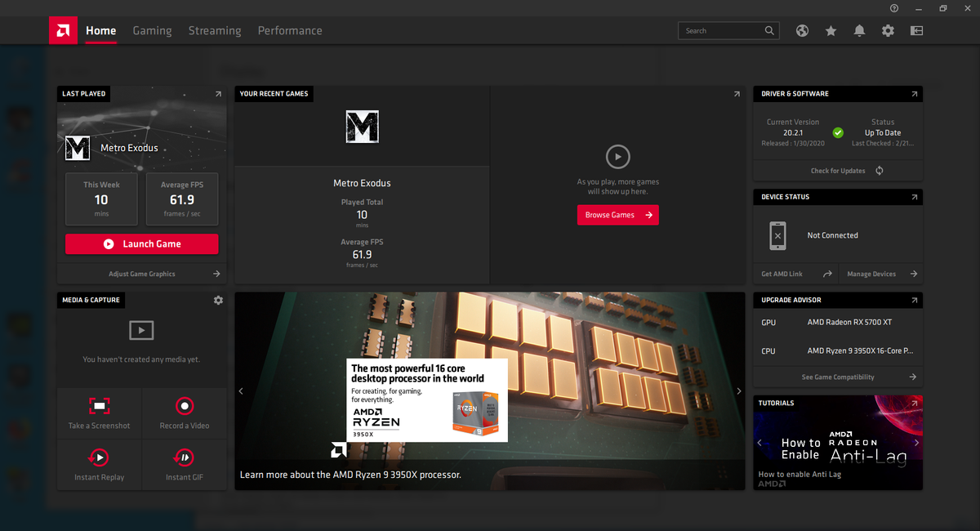Click the This Week 10 mins stat
Viewport: 980px width, 531px height.
(x=101, y=199)
